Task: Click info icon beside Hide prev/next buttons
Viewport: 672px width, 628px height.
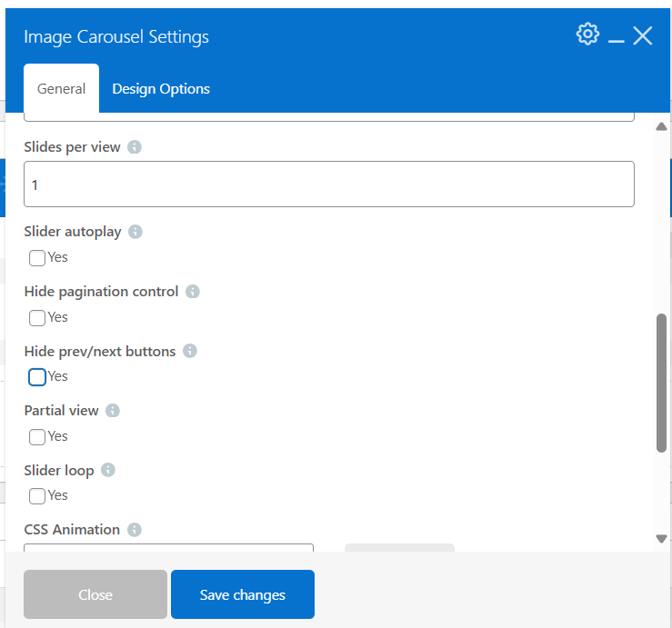Action: (190, 351)
